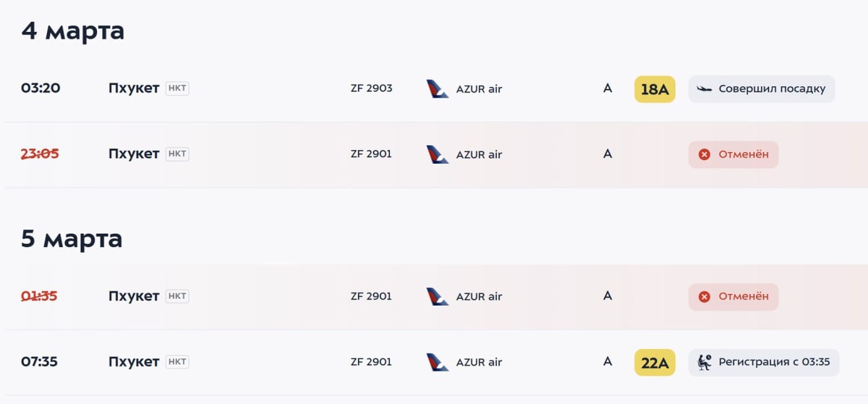Click AZUR air logo on 03:20 flight
868x404 pixels.
[438, 89]
